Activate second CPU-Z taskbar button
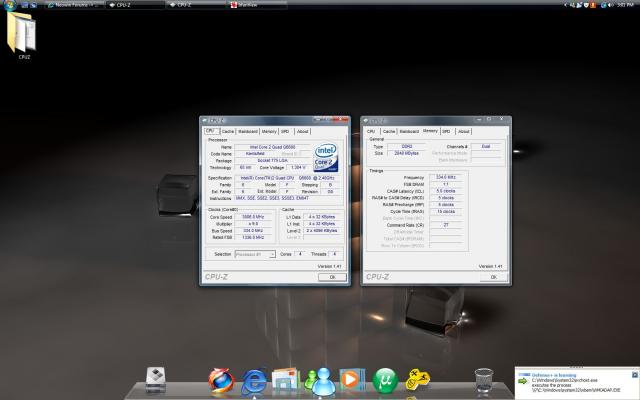The height and width of the screenshot is (400, 640). [x=196, y=5]
